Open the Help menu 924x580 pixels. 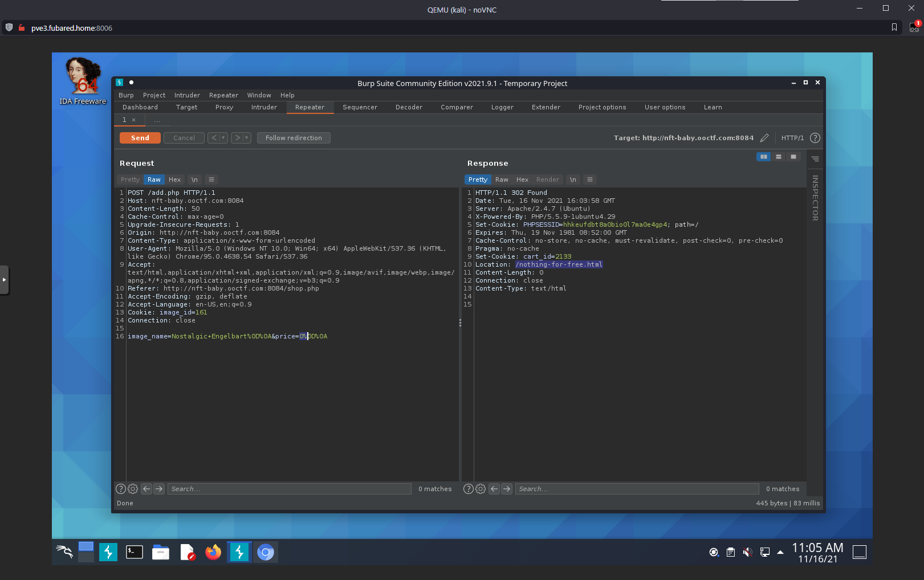(287, 95)
